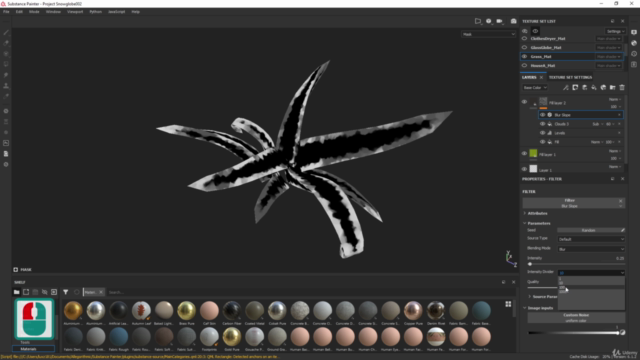
Task: Open the camera settings icon above viewport
Action: (x=499, y=21)
